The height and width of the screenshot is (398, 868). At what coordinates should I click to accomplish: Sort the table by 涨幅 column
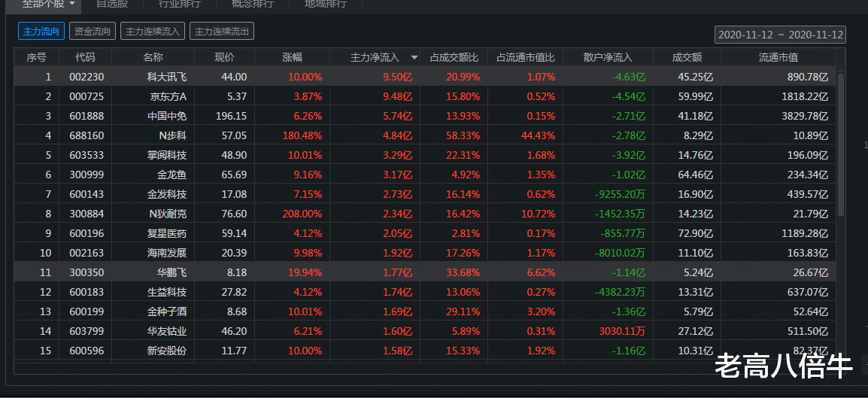[292, 57]
